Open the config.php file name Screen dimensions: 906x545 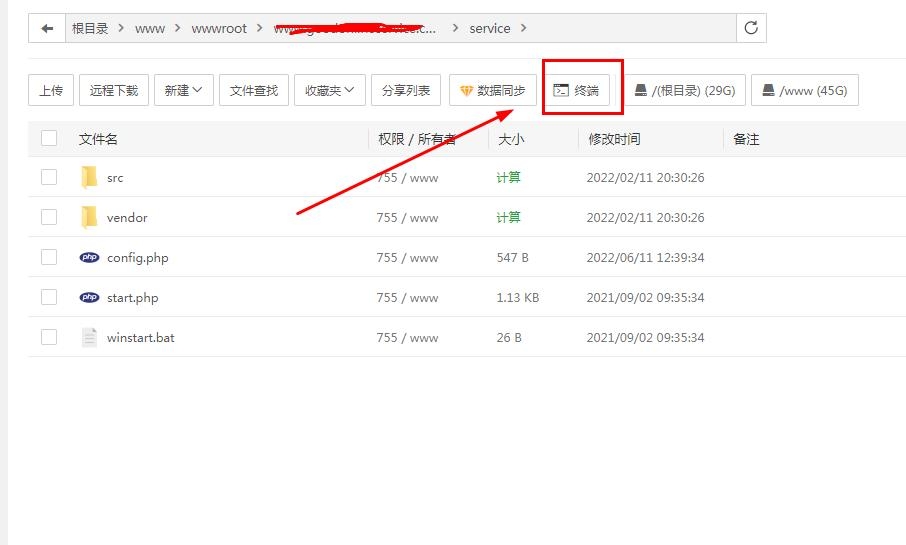point(138,258)
